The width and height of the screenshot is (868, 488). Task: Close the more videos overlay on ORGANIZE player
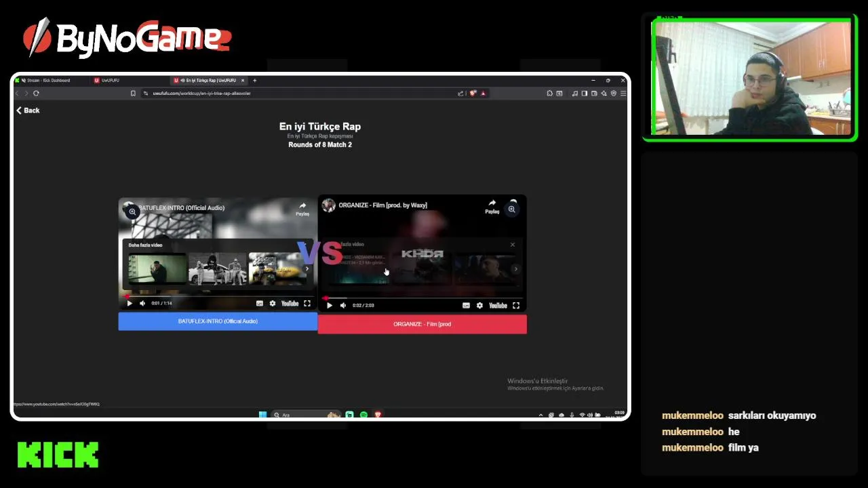[x=513, y=245]
